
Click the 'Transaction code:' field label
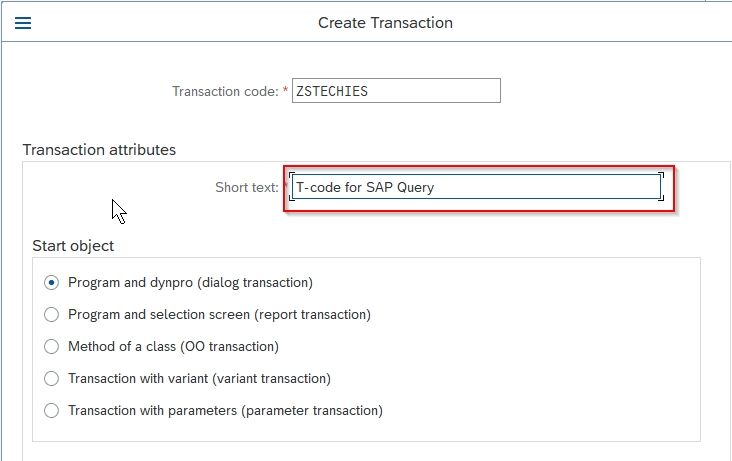click(x=225, y=91)
